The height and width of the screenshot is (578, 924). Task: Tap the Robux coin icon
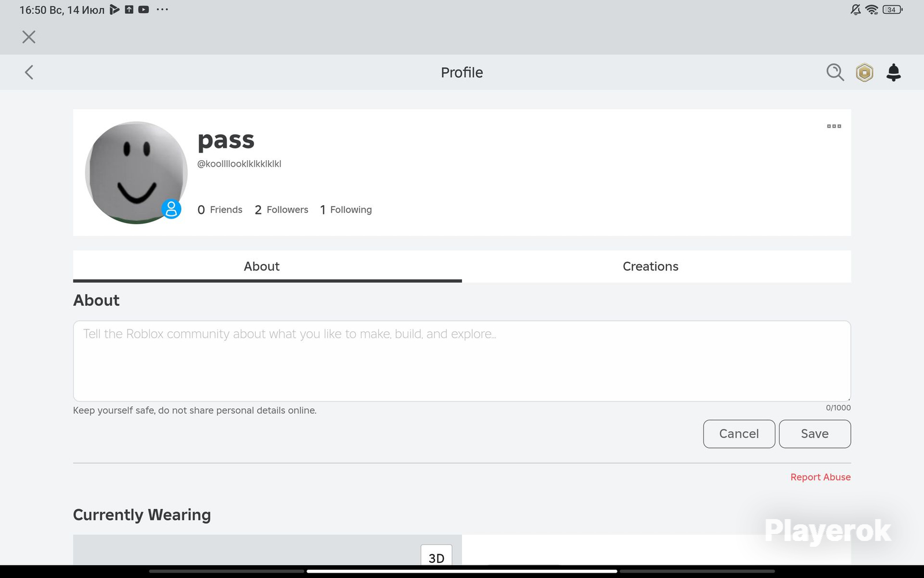coord(865,72)
